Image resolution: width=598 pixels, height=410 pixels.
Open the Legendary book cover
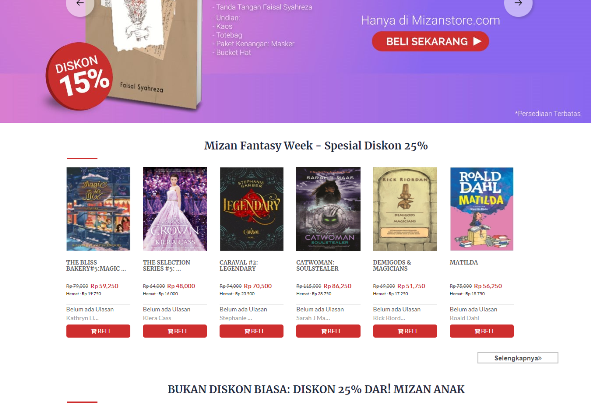pos(252,209)
